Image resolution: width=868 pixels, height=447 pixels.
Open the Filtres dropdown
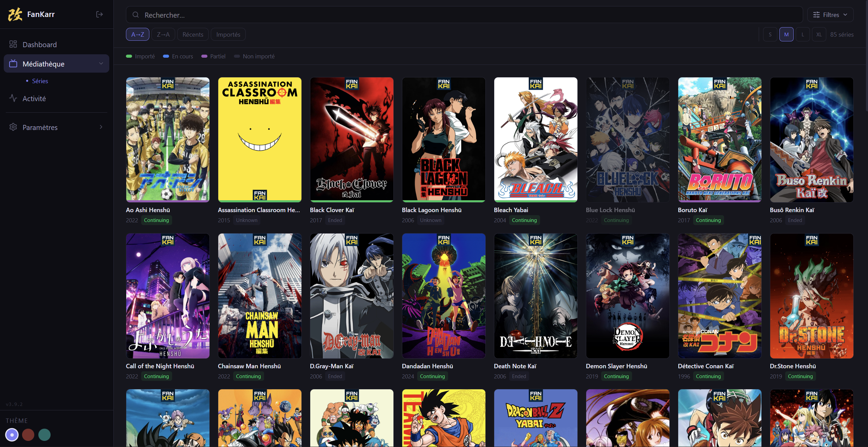point(830,15)
